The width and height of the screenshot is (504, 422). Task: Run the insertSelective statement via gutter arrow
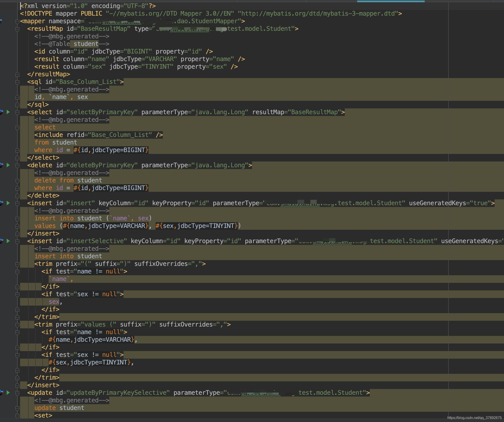(x=8, y=241)
